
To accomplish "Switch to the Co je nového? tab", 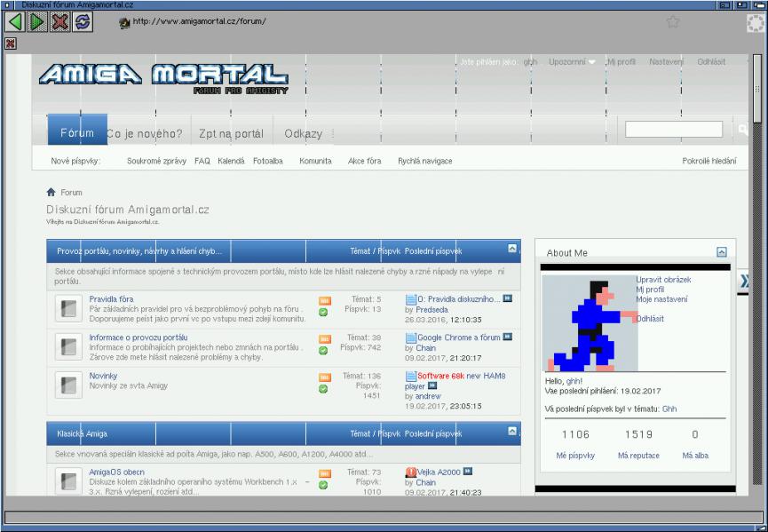I will point(144,134).
